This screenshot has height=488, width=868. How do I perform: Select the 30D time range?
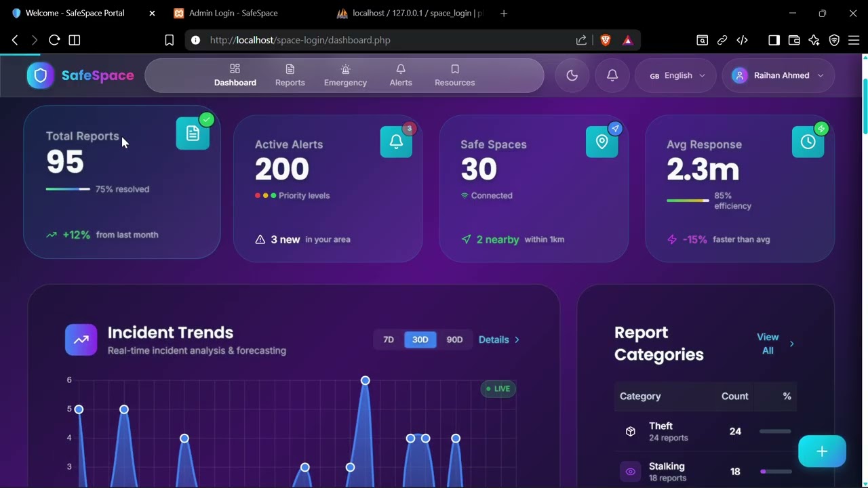coord(420,340)
